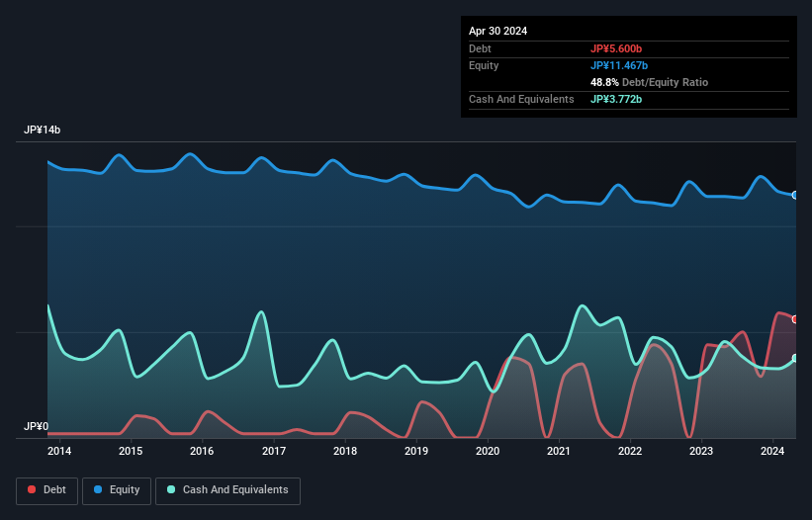Viewport: 812px width, 520px height.
Task: Click the 2015 x-axis label
Action: 131,451
